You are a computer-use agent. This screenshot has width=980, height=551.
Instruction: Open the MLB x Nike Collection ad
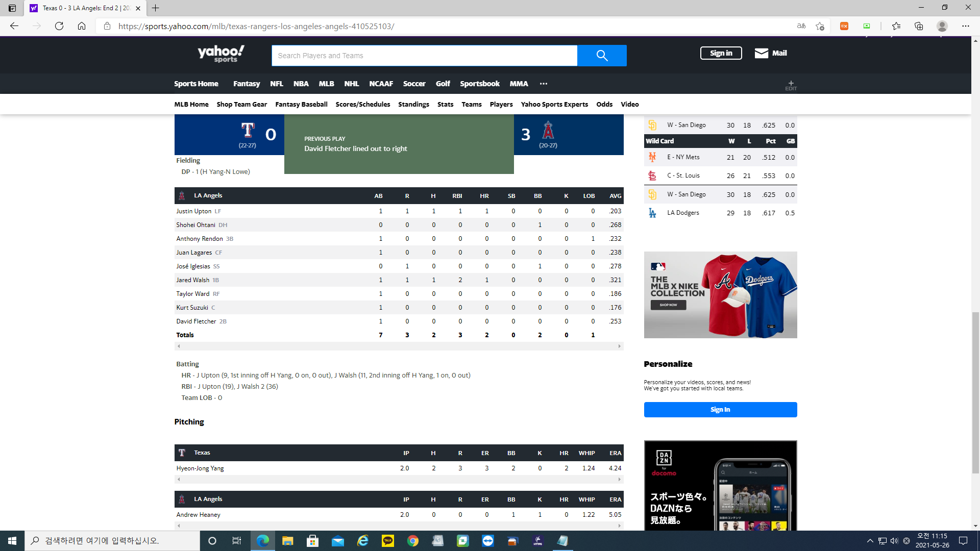[720, 295]
